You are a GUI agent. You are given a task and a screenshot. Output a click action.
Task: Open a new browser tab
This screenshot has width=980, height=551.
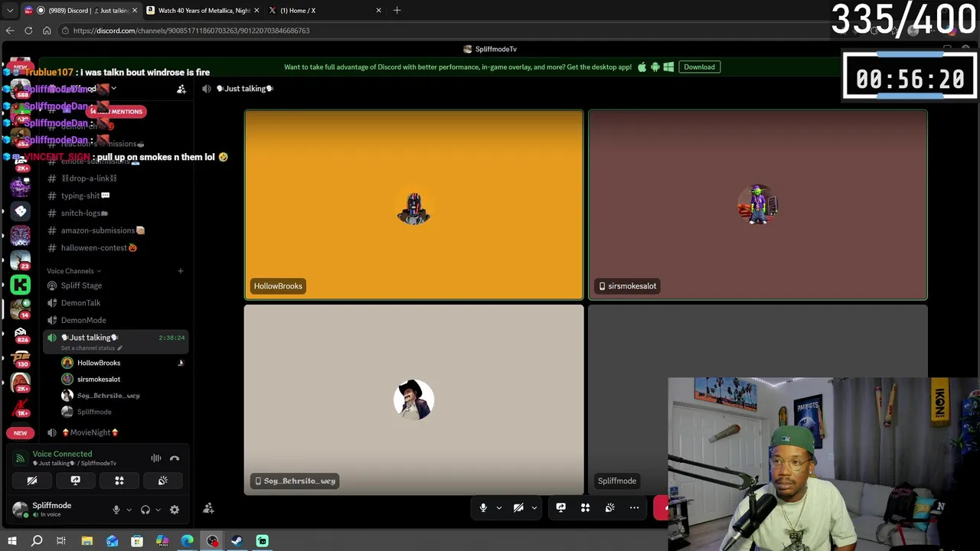click(x=397, y=11)
